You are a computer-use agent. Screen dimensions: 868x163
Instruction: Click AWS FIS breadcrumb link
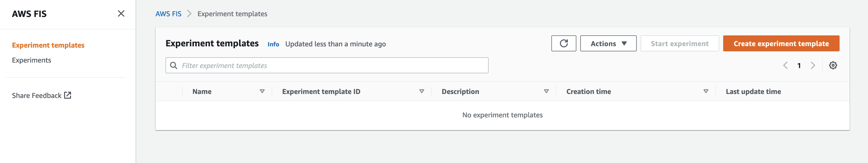pos(168,14)
